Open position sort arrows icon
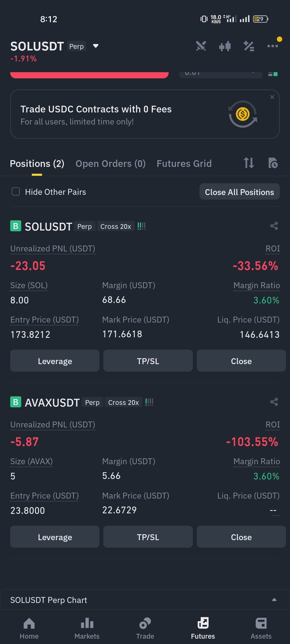The height and width of the screenshot is (644, 290). [x=249, y=163]
